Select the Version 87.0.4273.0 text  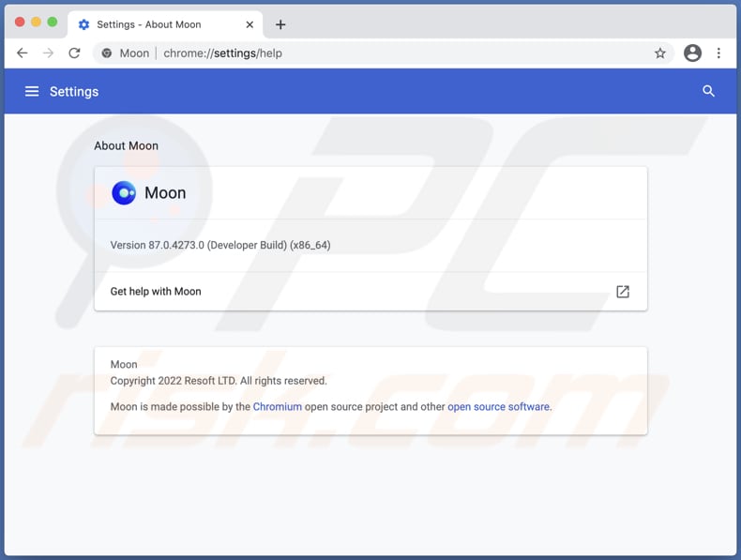220,245
